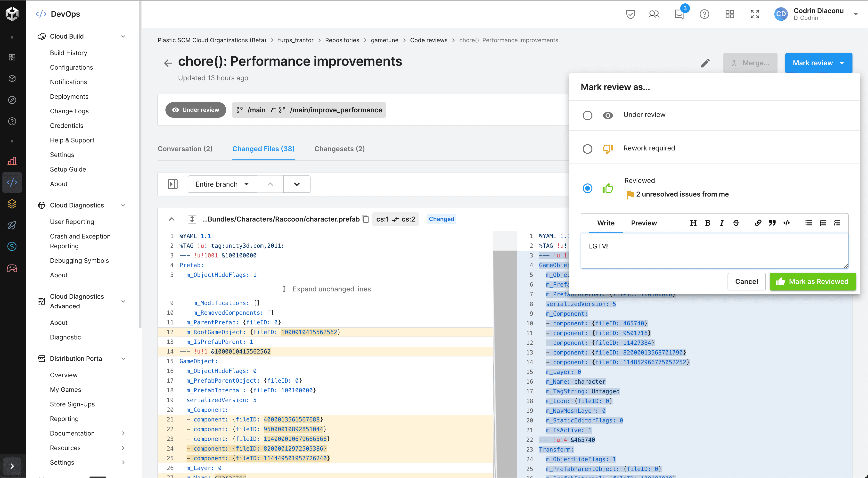Image resolution: width=868 pixels, height=478 pixels.
Task: Click the Mark as Reviewed button
Action: (x=813, y=281)
